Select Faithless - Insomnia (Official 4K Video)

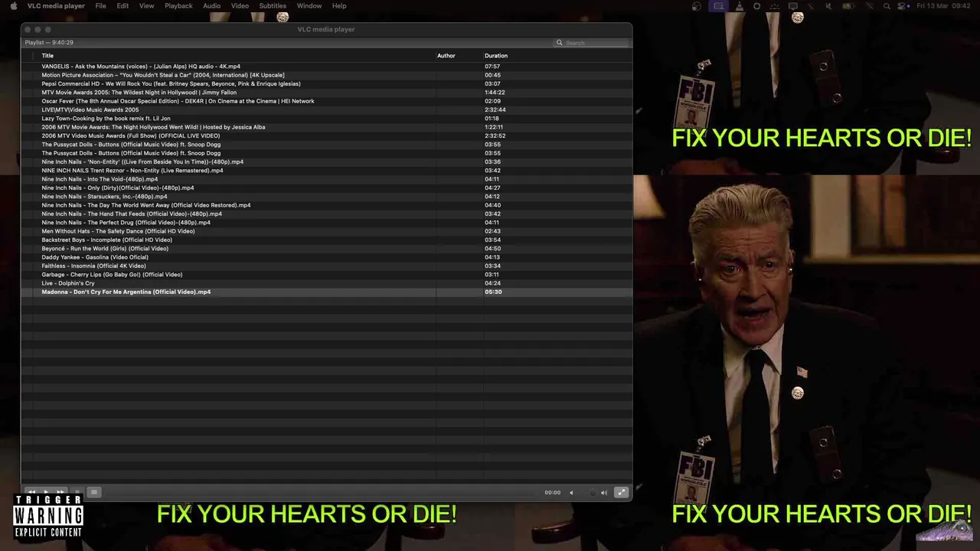coord(327,266)
